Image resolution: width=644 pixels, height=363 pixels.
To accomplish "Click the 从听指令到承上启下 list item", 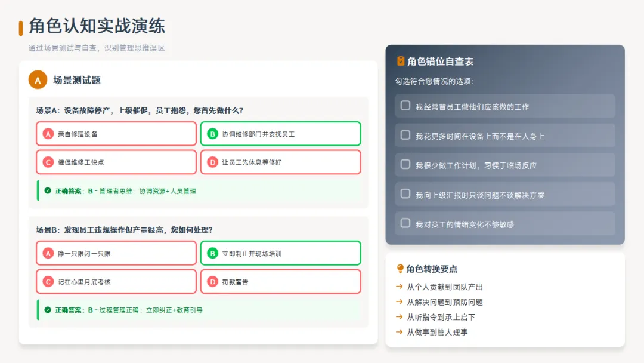I will [441, 317].
